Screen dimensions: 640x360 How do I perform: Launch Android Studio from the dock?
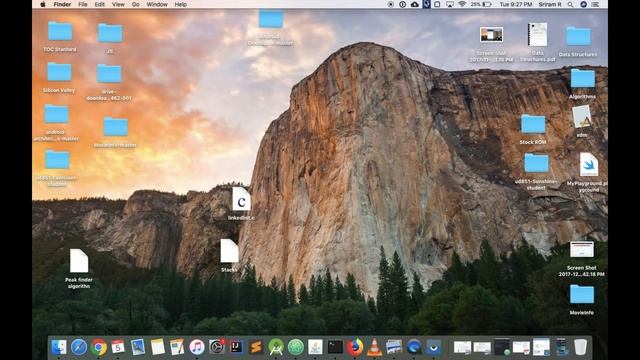[276, 347]
